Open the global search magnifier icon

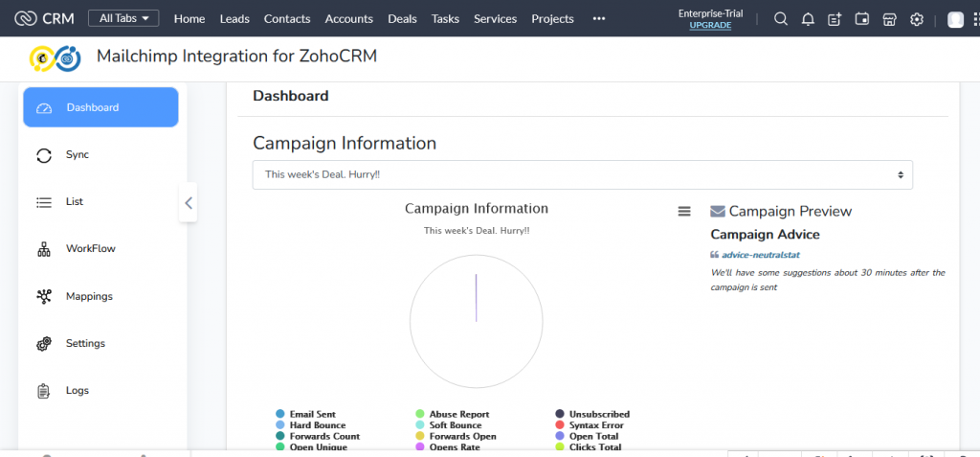tap(781, 19)
